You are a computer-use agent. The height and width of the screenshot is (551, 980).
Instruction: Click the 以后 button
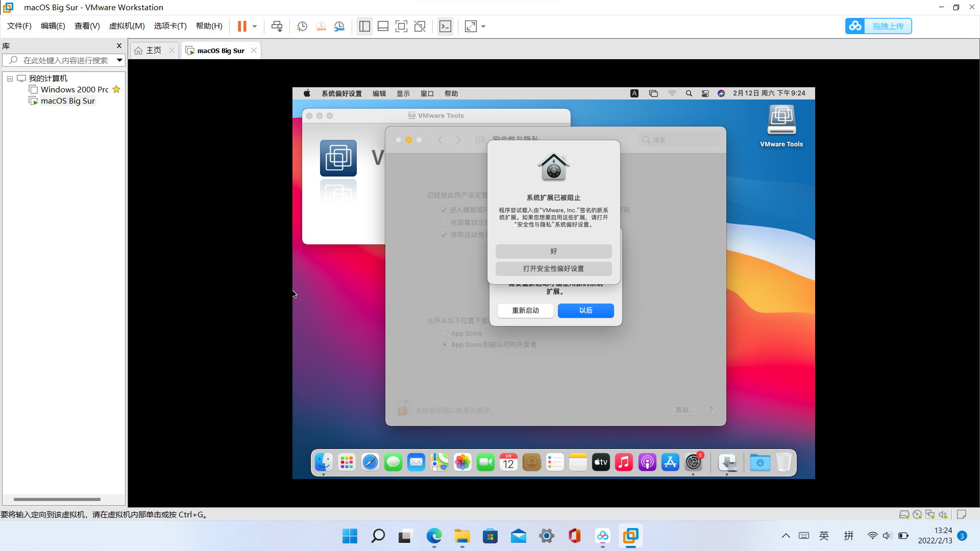[585, 310]
